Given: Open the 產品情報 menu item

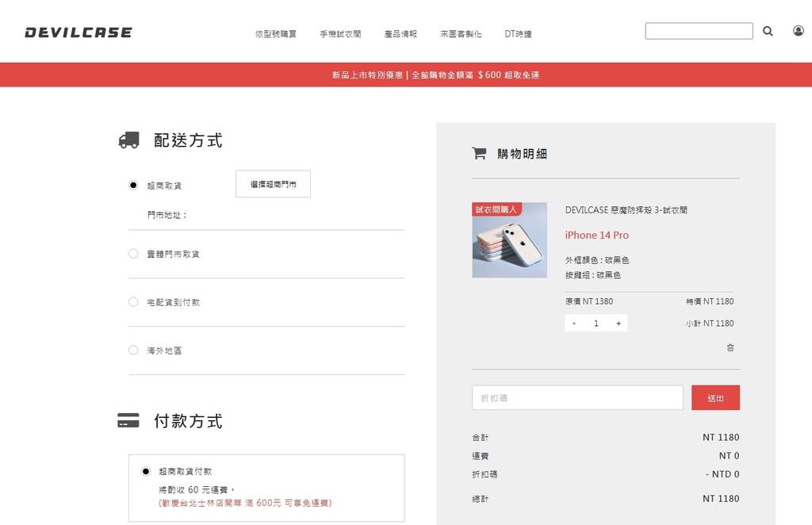Looking at the screenshot, I should [x=400, y=33].
